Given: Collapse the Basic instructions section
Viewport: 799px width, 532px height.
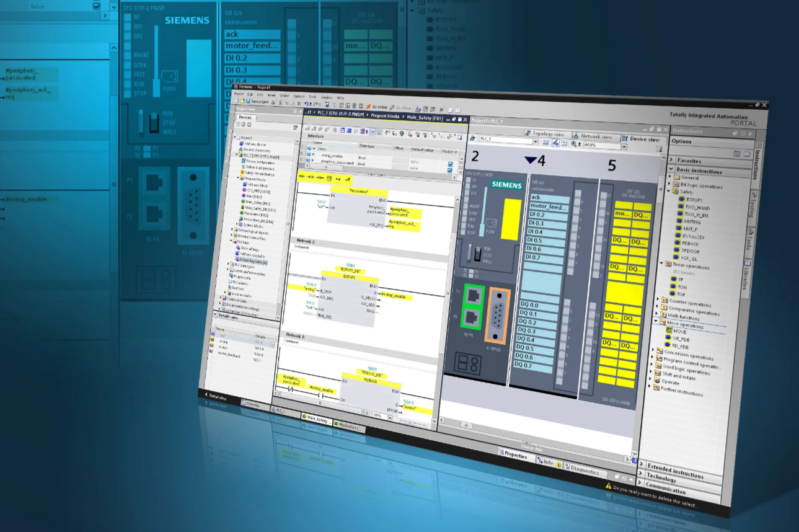Looking at the screenshot, I should (671, 169).
